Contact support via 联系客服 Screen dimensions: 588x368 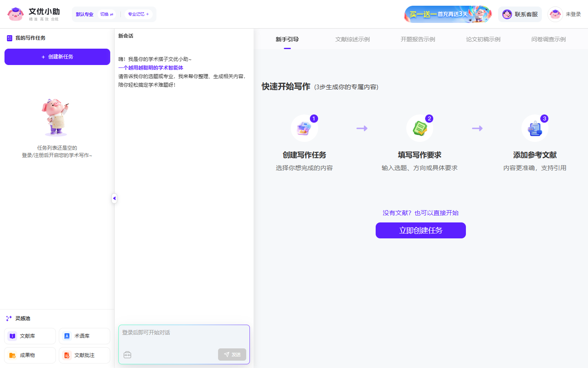[520, 14]
